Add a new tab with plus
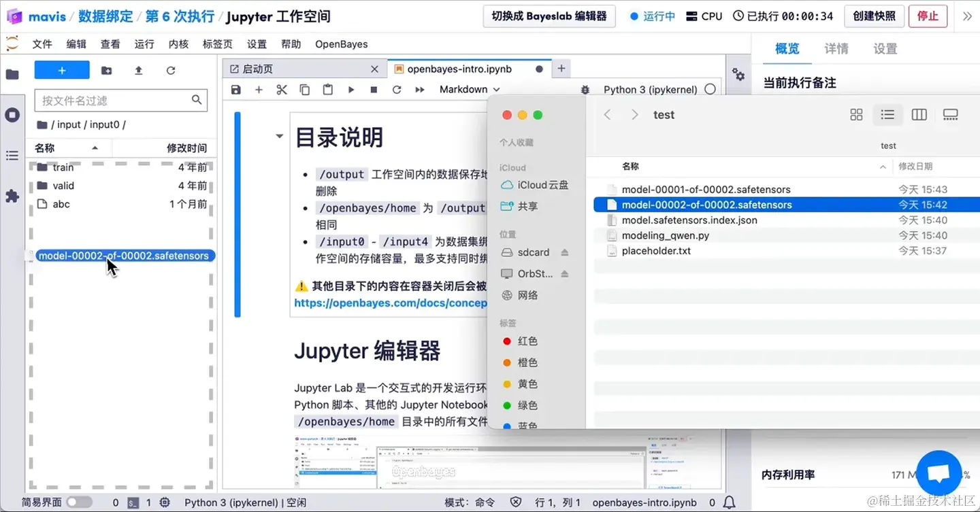Viewport: 980px width, 512px height. click(561, 69)
